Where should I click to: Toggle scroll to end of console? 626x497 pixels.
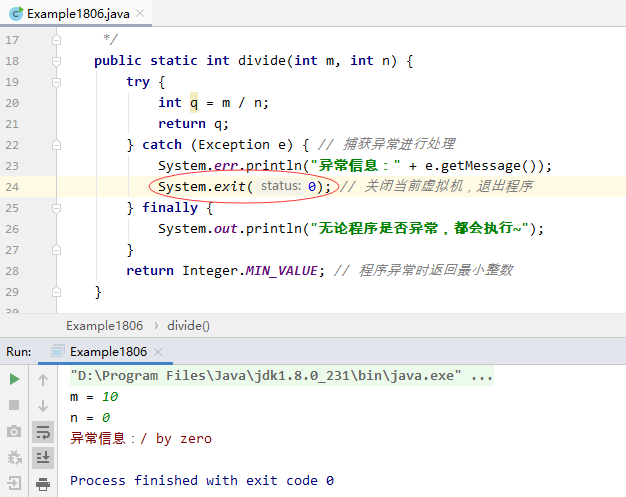[x=43, y=457]
